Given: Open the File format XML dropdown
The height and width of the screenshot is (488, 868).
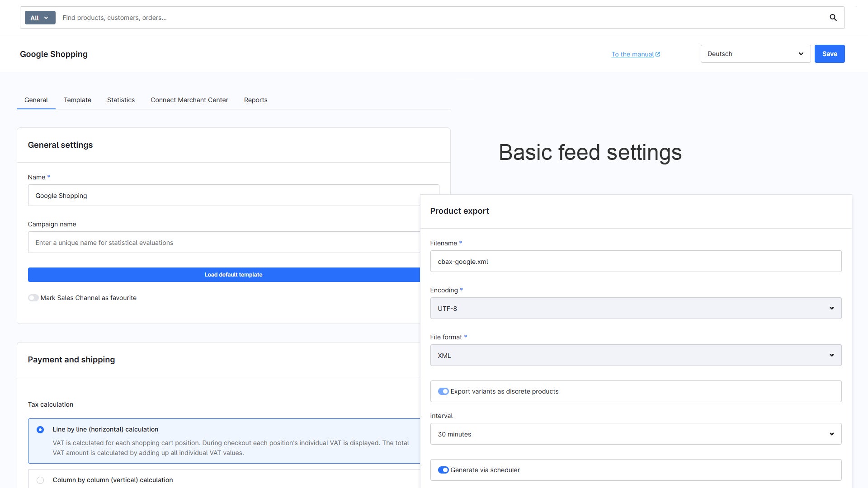Looking at the screenshot, I should [636, 355].
